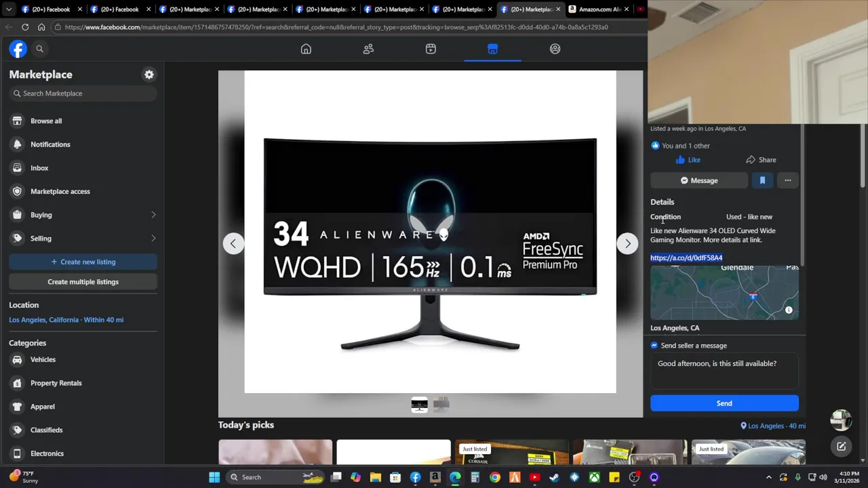Go back in browser
The image size is (868, 488).
click(8, 27)
